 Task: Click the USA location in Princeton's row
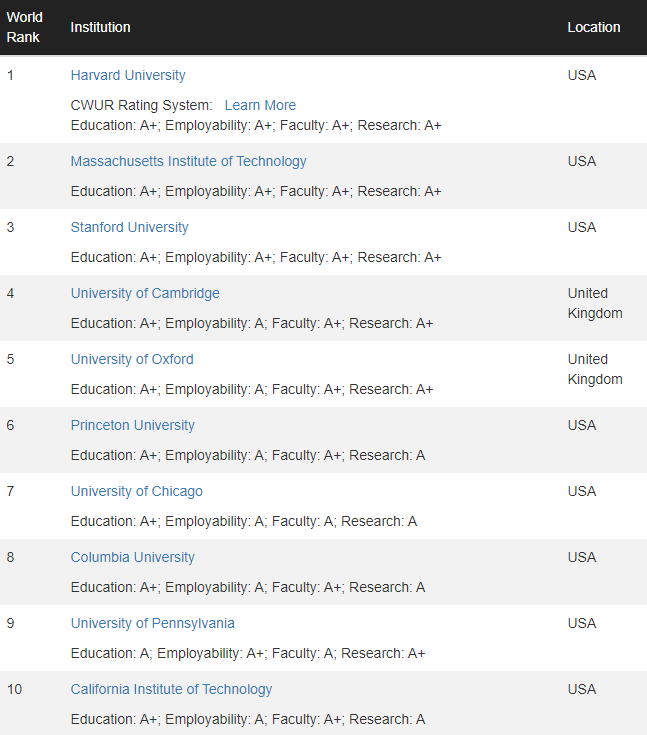coord(582,425)
